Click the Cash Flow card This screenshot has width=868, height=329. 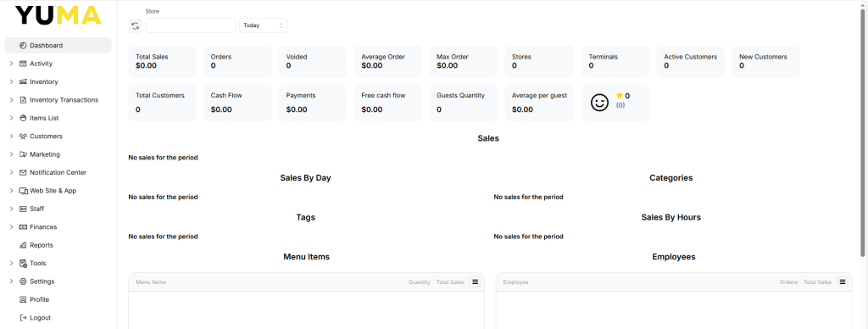(x=237, y=103)
